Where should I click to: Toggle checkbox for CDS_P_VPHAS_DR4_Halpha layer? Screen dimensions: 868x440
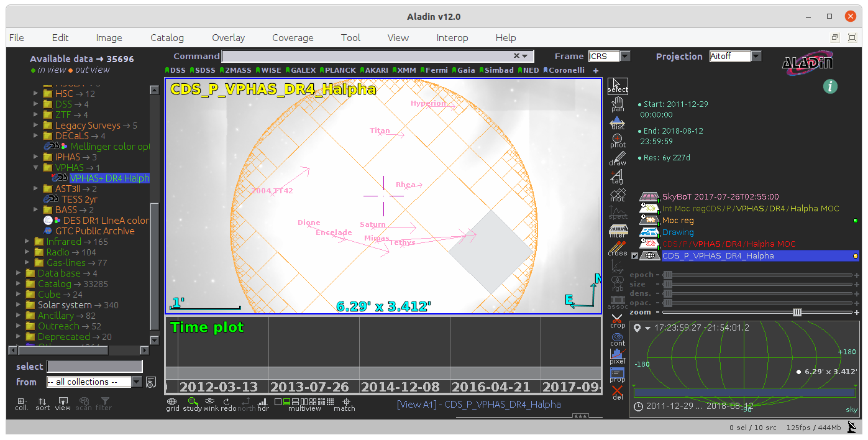pyautogui.click(x=634, y=255)
